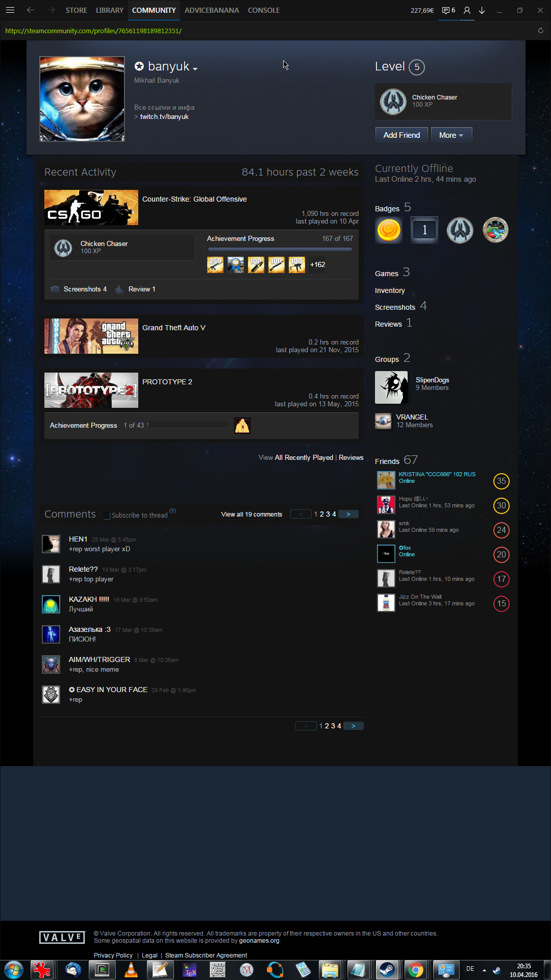This screenshot has height=980, width=551.
Task: Open the STORE tab
Action: [77, 10]
